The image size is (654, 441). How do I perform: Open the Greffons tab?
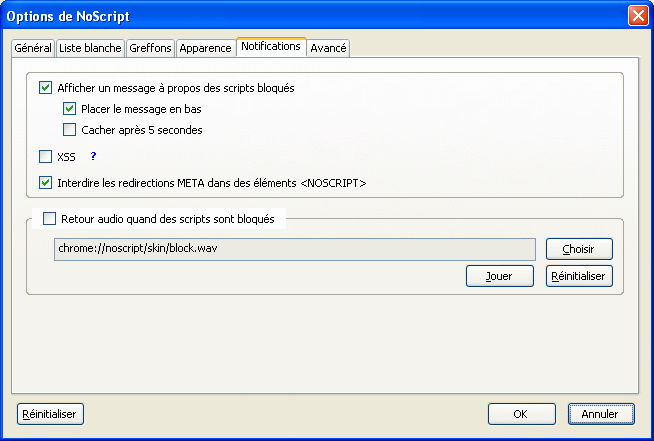150,48
